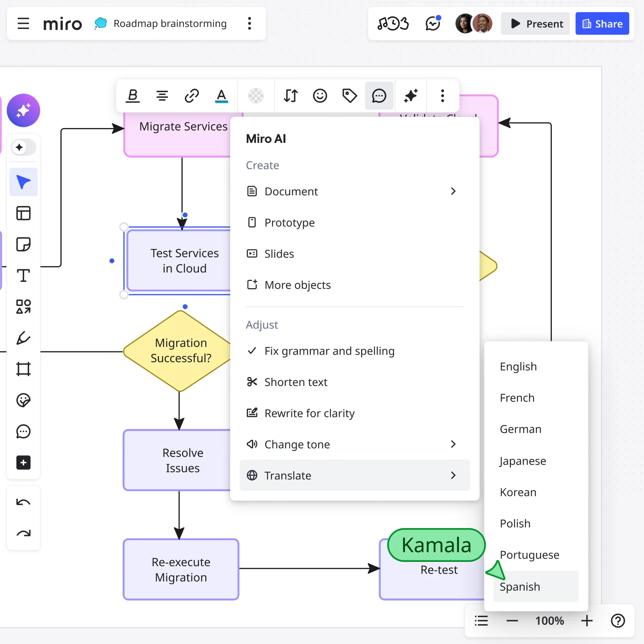Screen dimensions: 644x644
Task: Open the text color picker
Action: click(x=221, y=95)
